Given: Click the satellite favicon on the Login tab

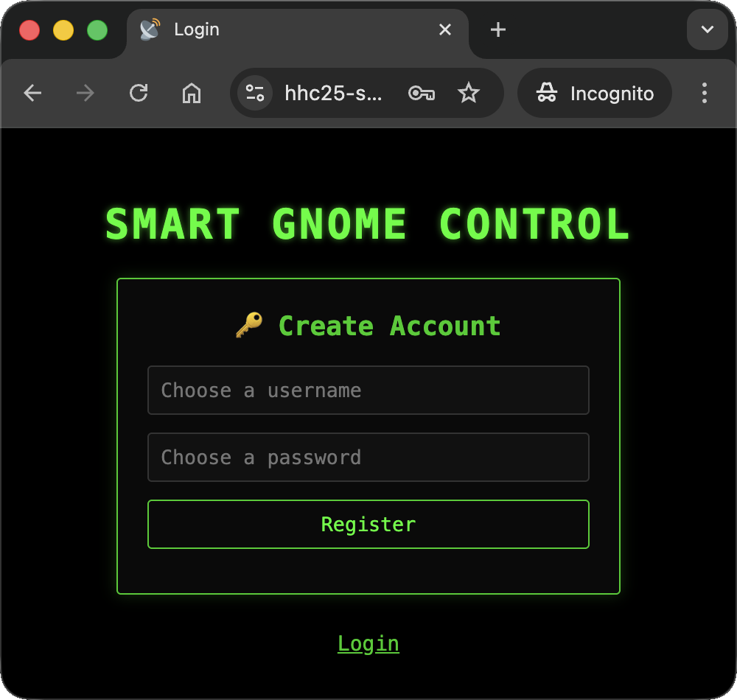Looking at the screenshot, I should (150, 29).
